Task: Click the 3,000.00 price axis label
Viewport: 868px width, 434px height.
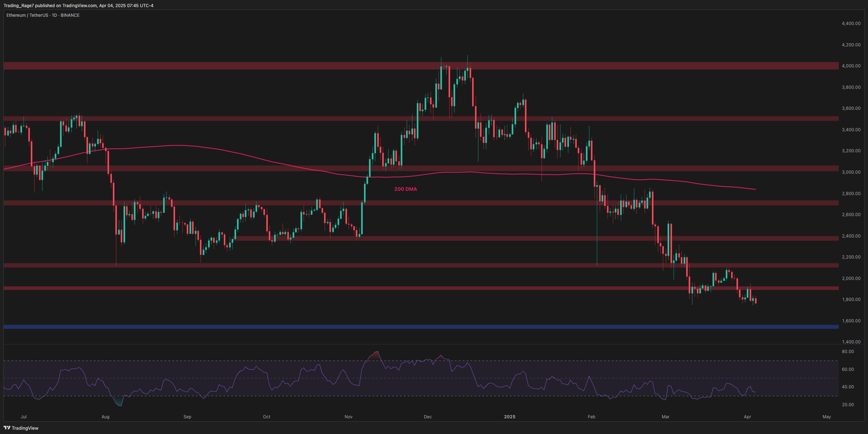Action: coord(851,172)
